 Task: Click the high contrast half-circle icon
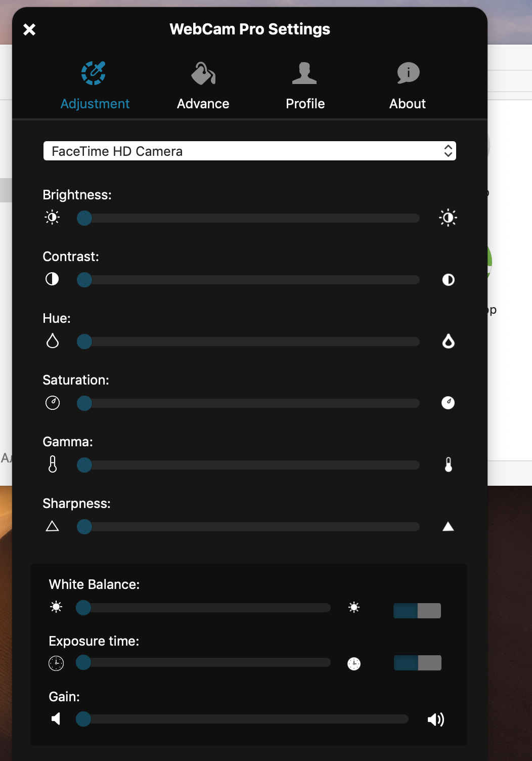click(x=448, y=280)
